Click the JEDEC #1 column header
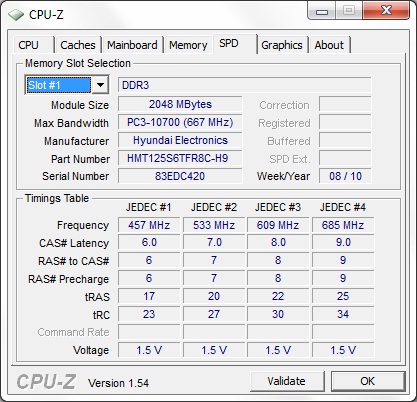This screenshot has height=402, width=417. [x=149, y=207]
